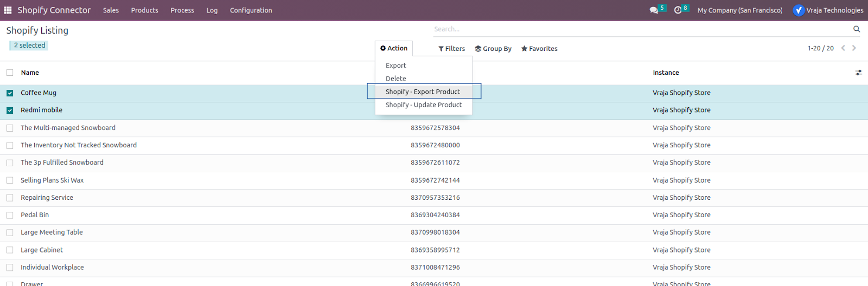
Task: Go to the previous page arrow
Action: coord(843,48)
